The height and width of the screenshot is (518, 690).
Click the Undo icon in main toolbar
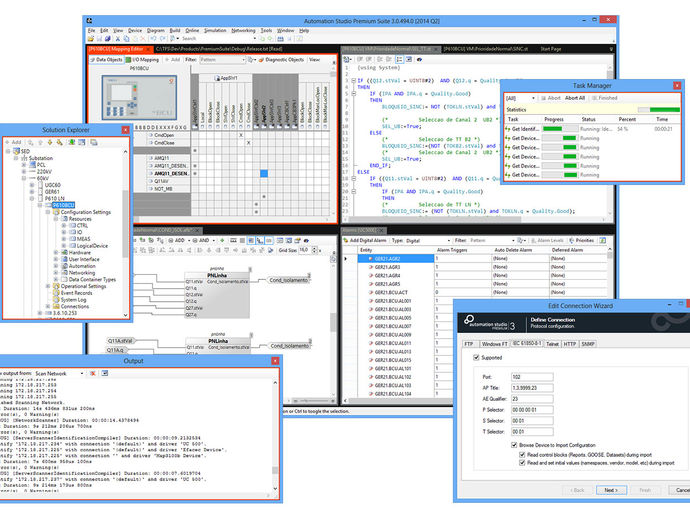tap(153, 39)
